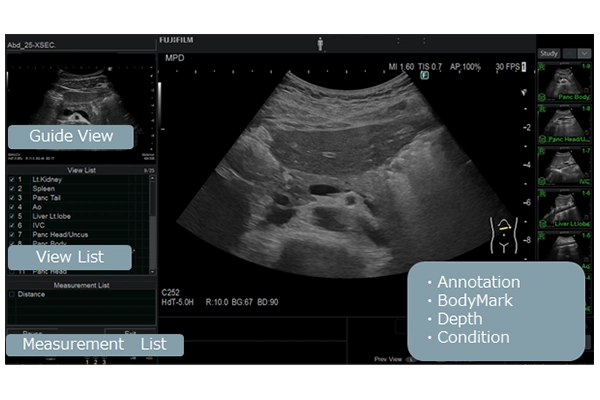The image size is (600, 400).
Task: Click the Measurement List panel header
Action: click(x=81, y=285)
